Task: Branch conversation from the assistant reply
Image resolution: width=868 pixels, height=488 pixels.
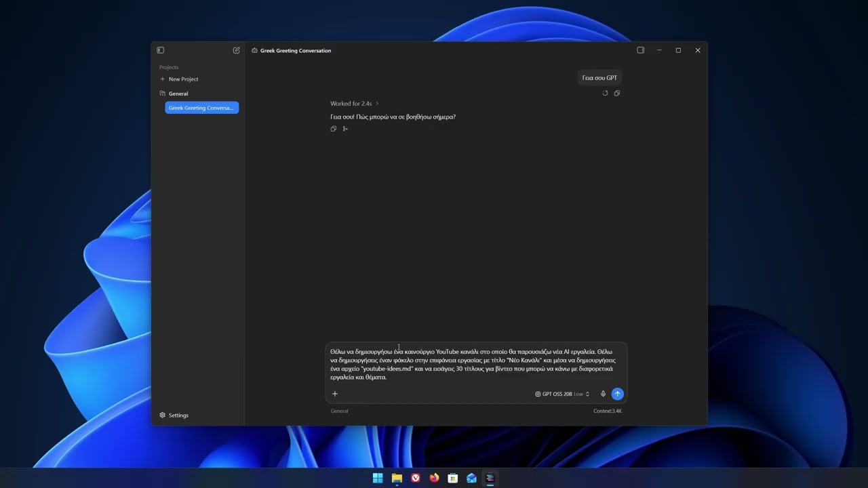Action: 345,129
